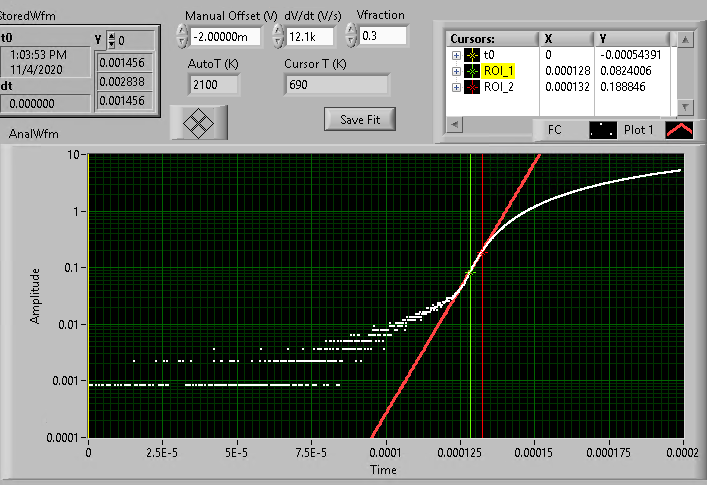Expand the ROI_1 cursor entry
Image resolution: width=707 pixels, height=485 pixels.
[457, 71]
